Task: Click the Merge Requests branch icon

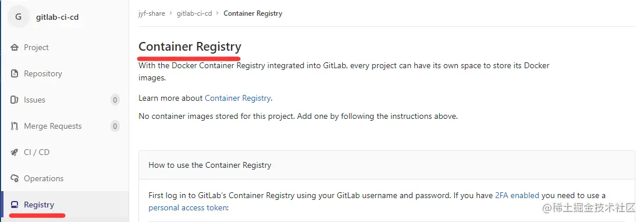Action: (x=15, y=126)
